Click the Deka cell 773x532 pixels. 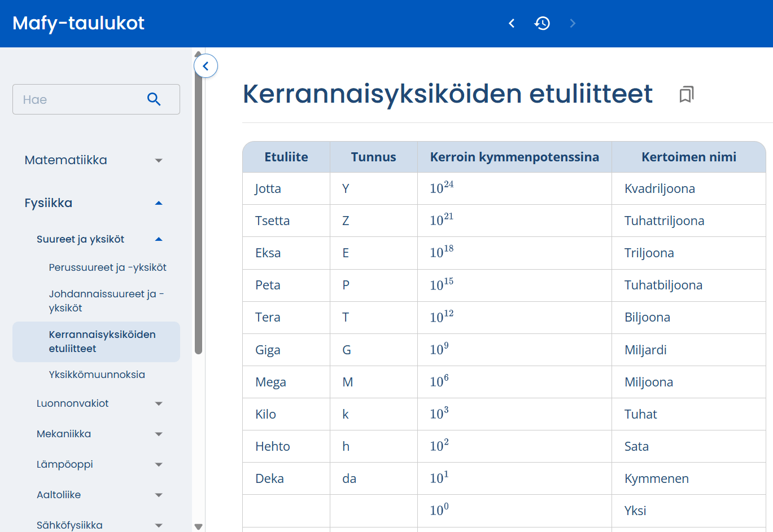[x=286, y=478]
